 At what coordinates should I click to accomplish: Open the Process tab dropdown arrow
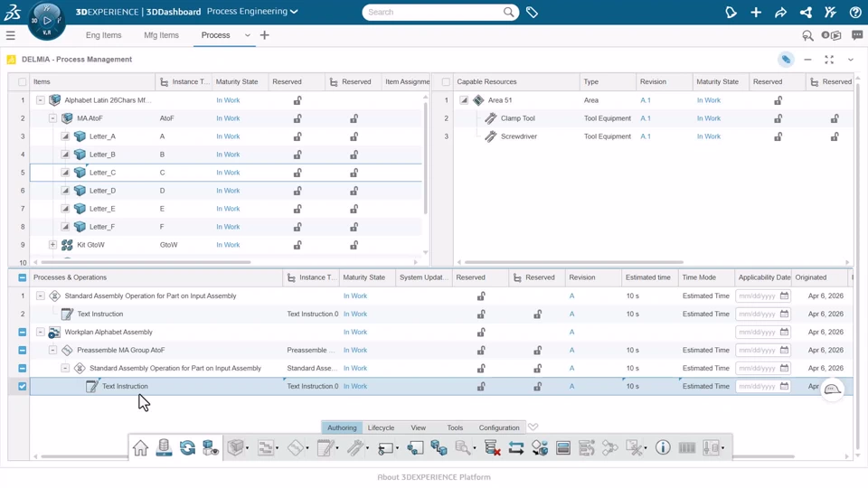[x=248, y=35]
